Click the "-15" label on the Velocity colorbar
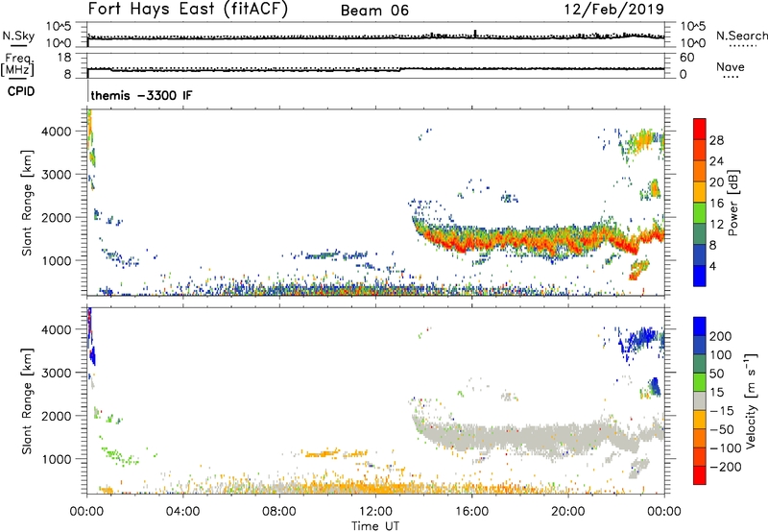This screenshot has width=768, height=532. [x=722, y=410]
